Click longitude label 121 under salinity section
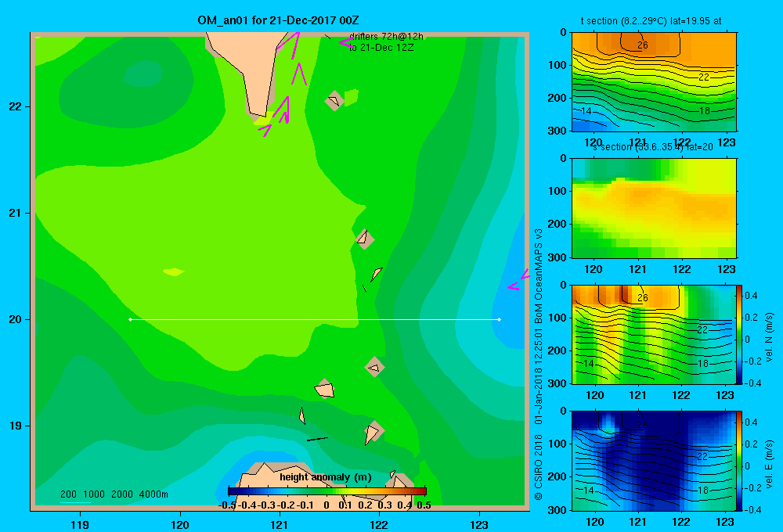Image resolution: width=783 pixels, height=532 pixels. [x=637, y=269]
